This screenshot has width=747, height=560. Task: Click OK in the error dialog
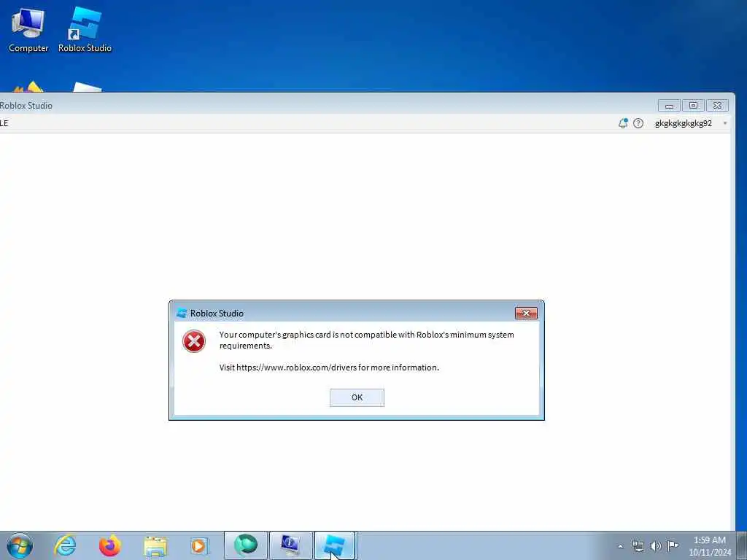(x=357, y=397)
